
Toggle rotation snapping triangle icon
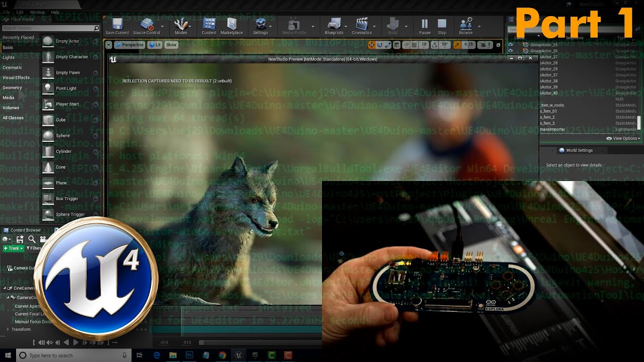click(x=434, y=45)
